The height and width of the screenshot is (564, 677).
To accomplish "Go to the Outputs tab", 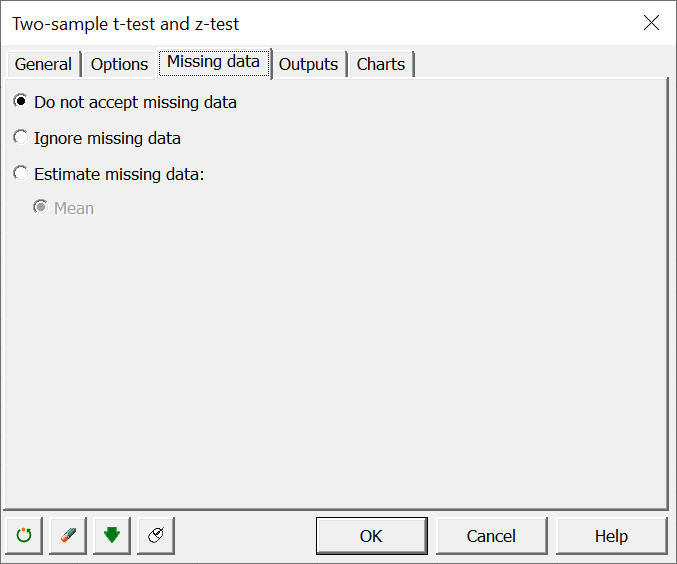I will tap(308, 64).
